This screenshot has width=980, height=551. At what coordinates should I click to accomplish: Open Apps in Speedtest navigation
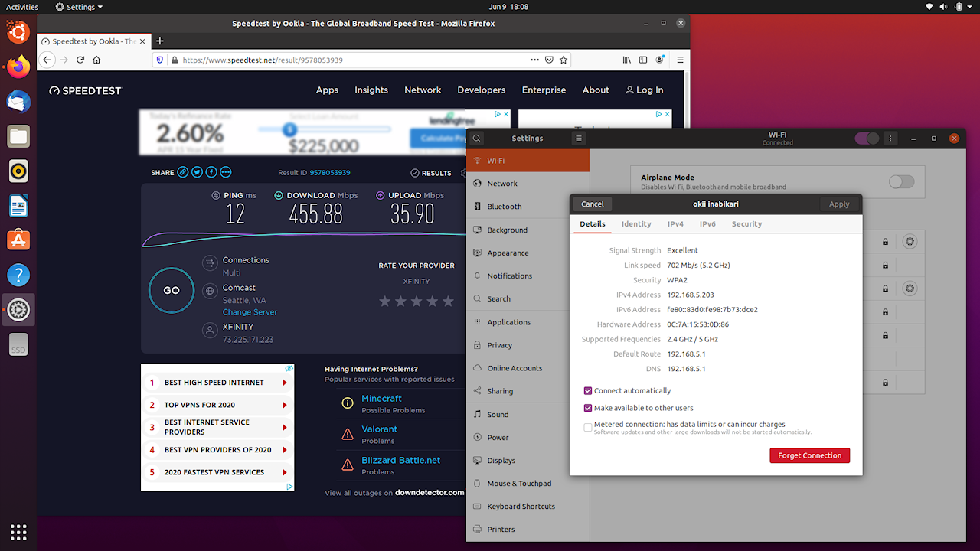pos(327,90)
